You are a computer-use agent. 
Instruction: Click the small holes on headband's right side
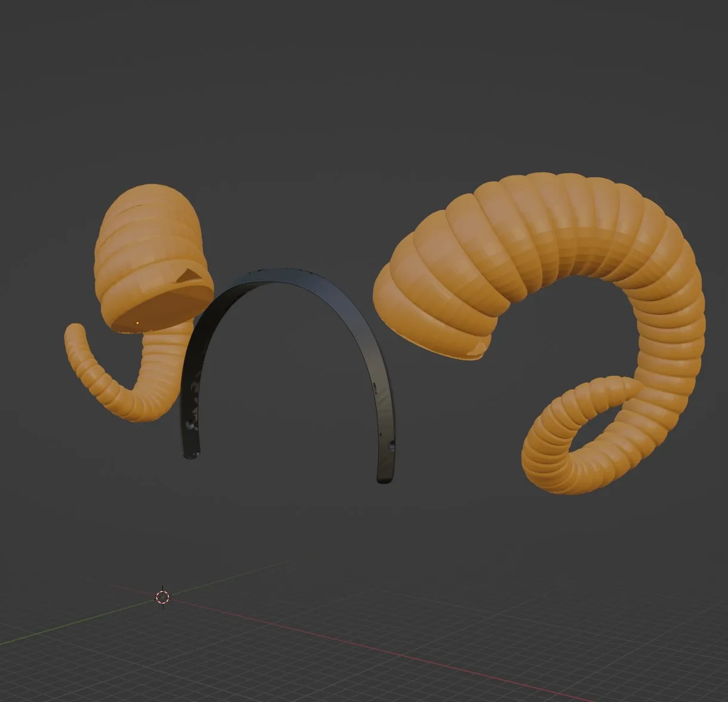click(x=391, y=444)
